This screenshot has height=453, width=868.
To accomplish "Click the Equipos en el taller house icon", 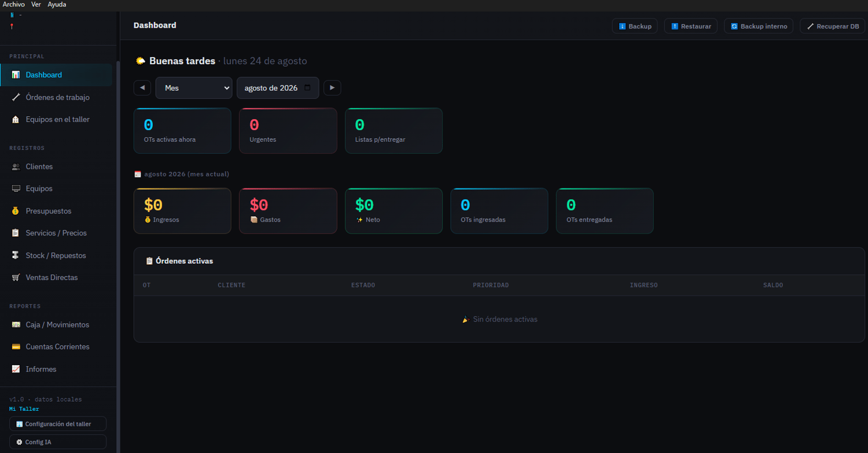I will [x=16, y=119].
